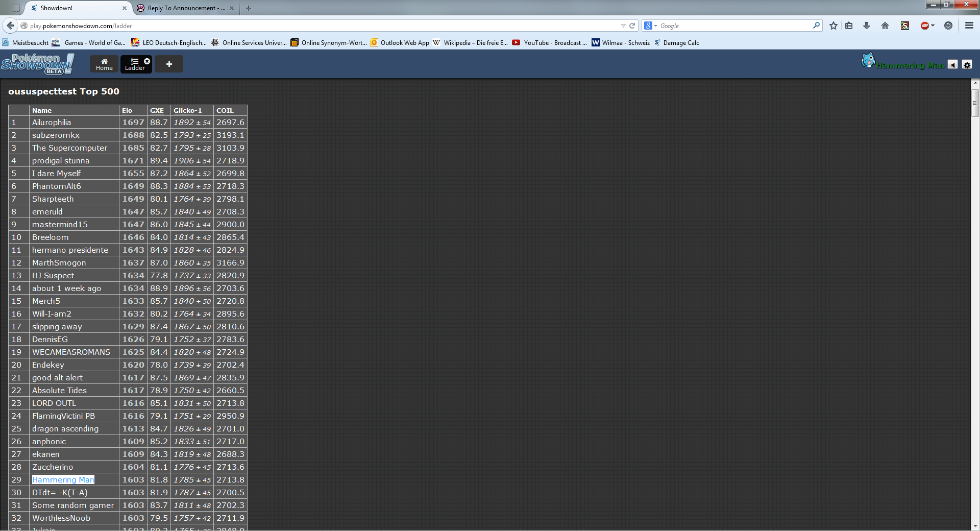Image resolution: width=980 pixels, height=531 pixels.
Task: Open the bookmarks list icon
Action: [849, 26]
